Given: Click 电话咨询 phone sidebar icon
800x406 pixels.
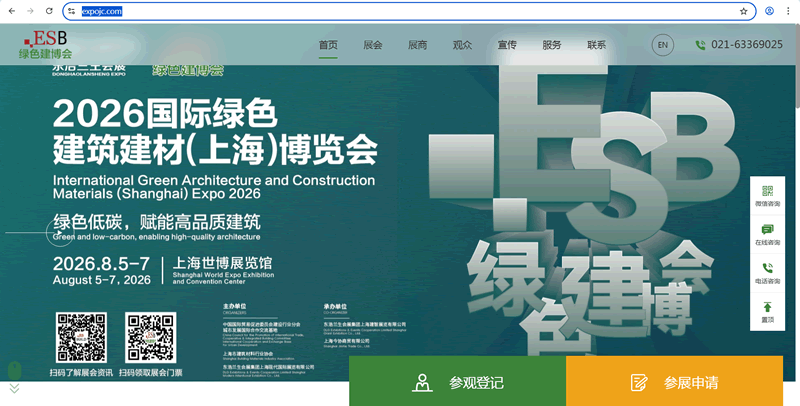Looking at the screenshot, I should (767, 272).
